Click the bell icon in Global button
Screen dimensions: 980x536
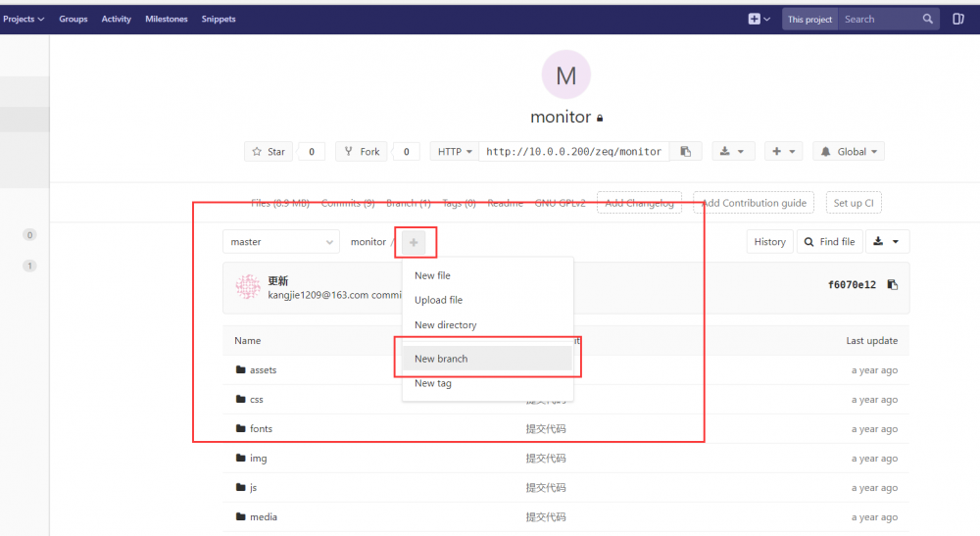click(825, 151)
